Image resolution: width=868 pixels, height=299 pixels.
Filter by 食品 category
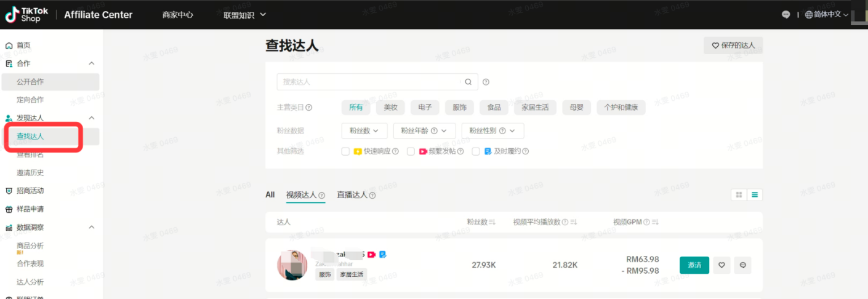(494, 108)
